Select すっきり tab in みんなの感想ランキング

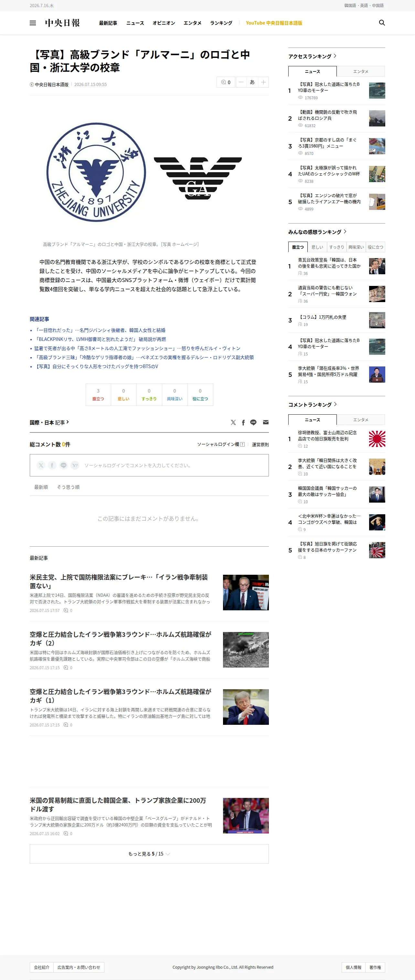[337, 247]
